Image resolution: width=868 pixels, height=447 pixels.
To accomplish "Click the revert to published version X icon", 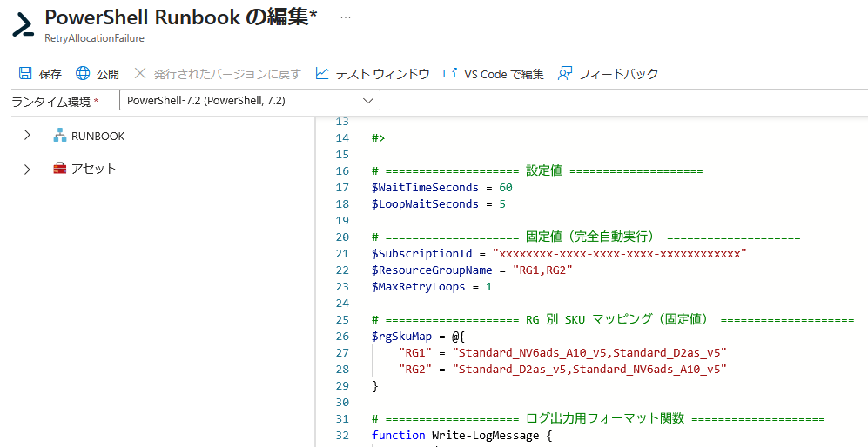I will 140,74.
